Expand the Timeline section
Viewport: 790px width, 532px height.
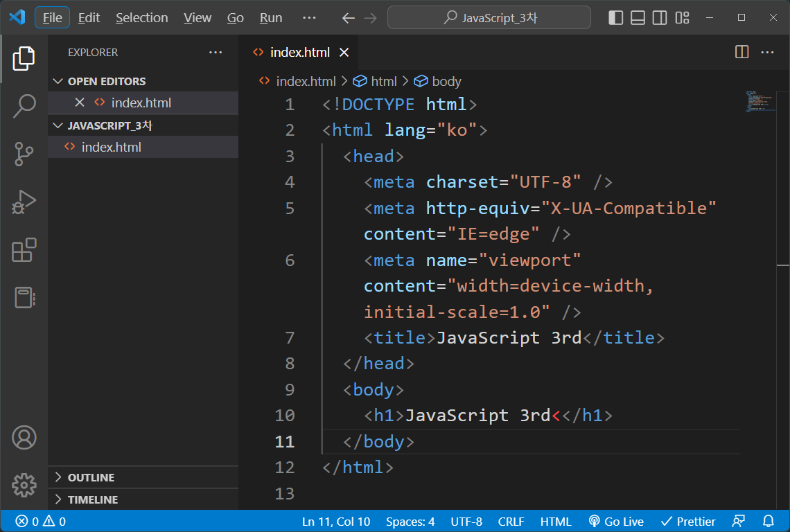point(143,499)
